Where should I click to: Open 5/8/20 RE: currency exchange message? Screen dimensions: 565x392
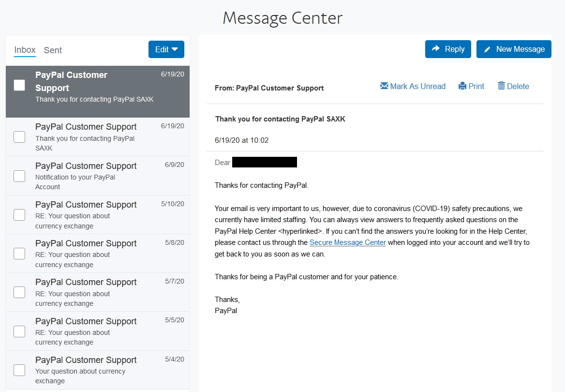[x=98, y=254]
